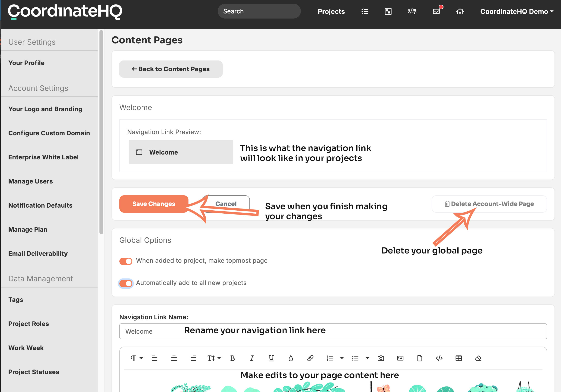Click the Search field in header

tap(259, 11)
